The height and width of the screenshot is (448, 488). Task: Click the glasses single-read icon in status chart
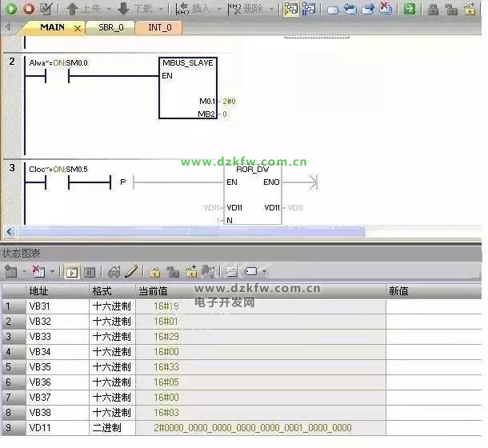(114, 272)
